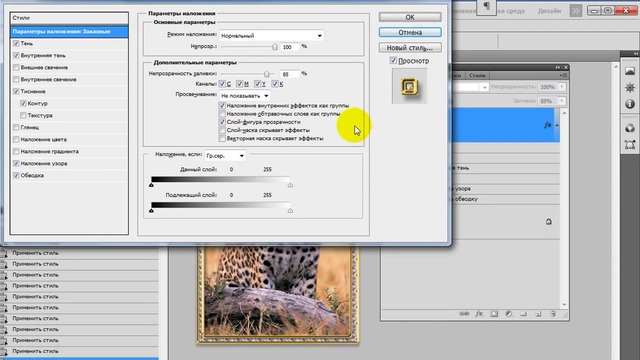Open the Layers panel flyout menu icon
This screenshot has height=360, width=640.
click(564, 76)
